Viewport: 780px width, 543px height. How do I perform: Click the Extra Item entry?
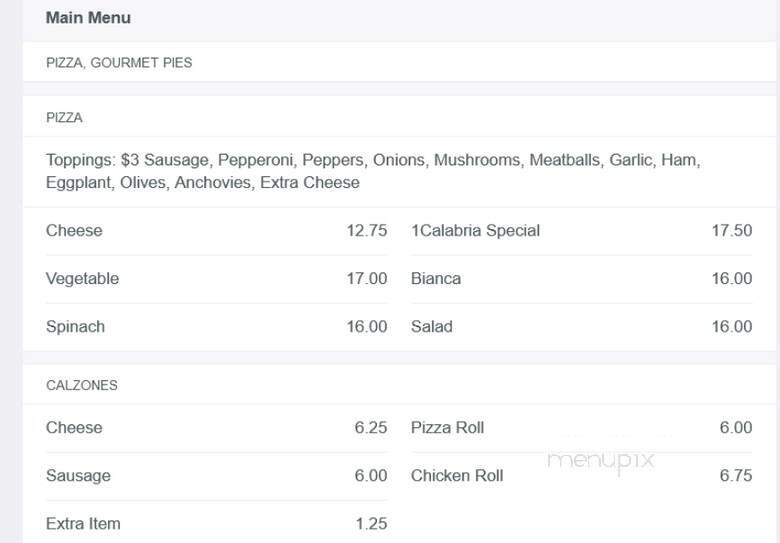[83, 524]
